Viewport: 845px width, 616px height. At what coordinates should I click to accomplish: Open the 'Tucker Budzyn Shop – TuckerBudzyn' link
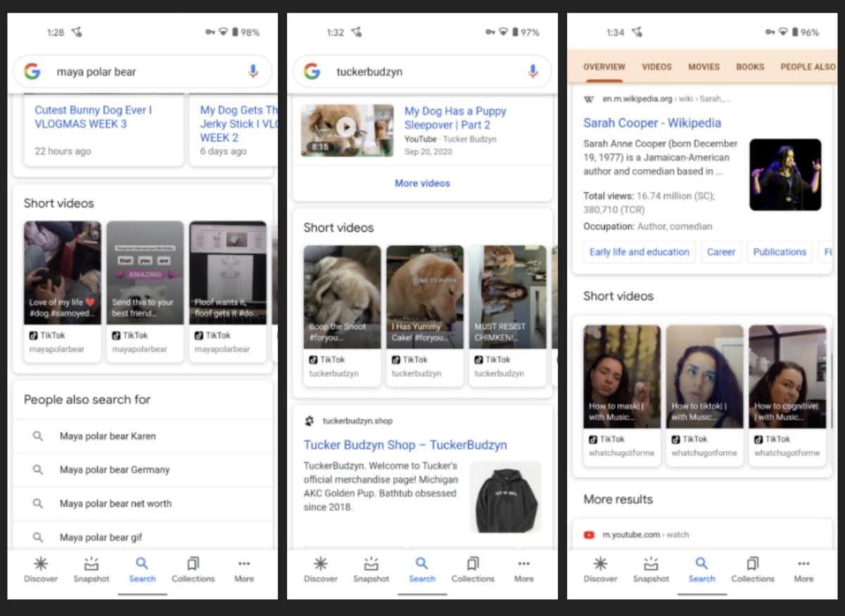click(x=405, y=445)
